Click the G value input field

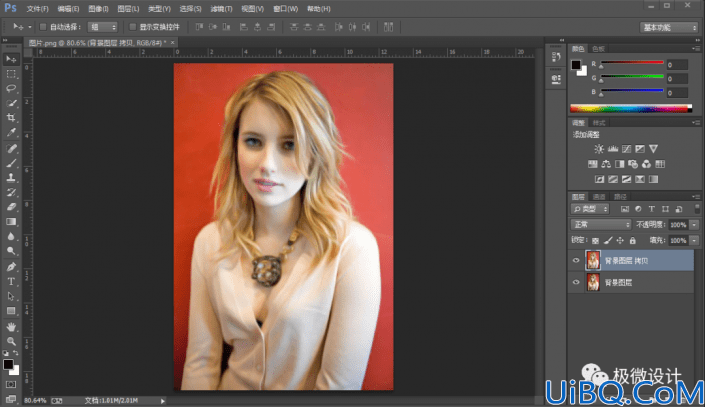pyautogui.click(x=677, y=79)
